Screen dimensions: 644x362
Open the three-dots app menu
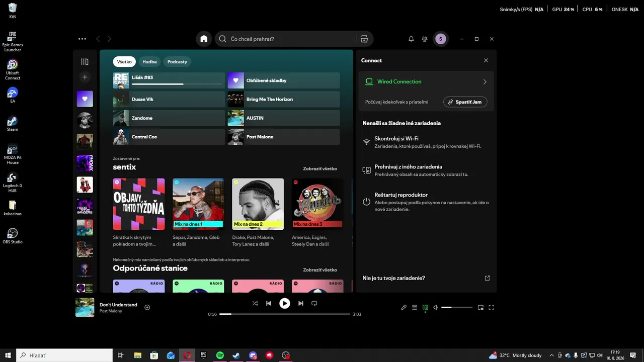coord(82,39)
